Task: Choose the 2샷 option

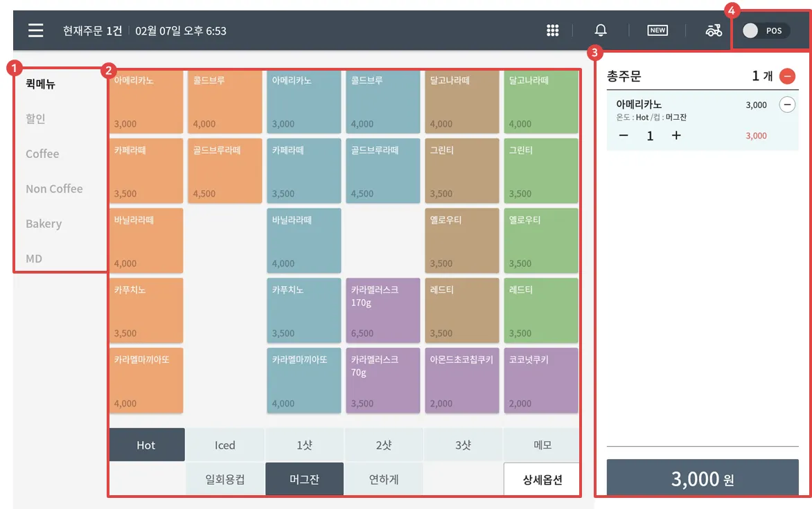Action: point(384,445)
